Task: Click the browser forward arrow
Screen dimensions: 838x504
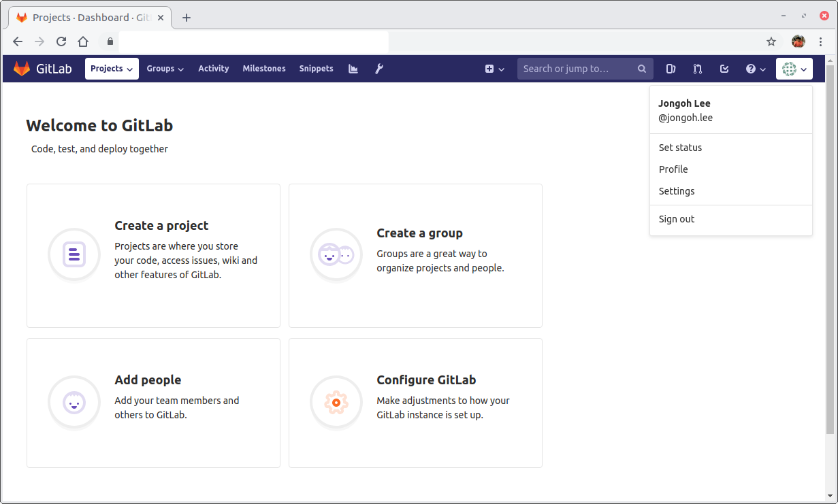Action: pyautogui.click(x=39, y=41)
